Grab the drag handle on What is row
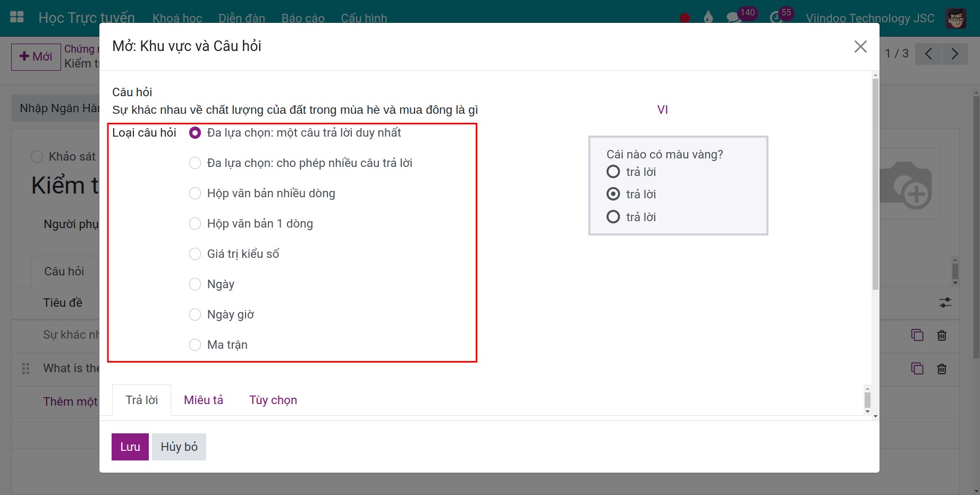Image resolution: width=980 pixels, height=495 pixels. coord(26,368)
